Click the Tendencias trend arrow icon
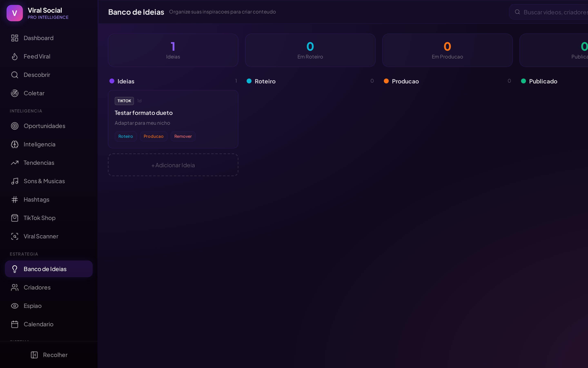588x368 pixels. (x=14, y=163)
